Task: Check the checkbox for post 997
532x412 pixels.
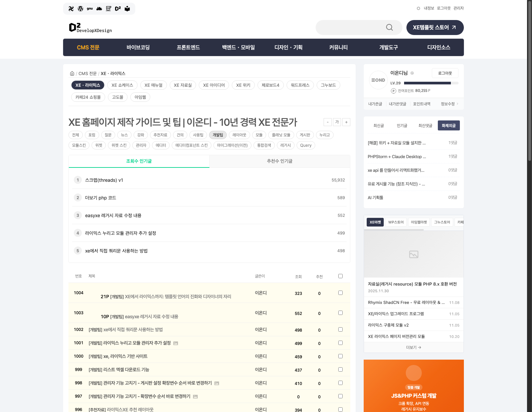Action: click(x=340, y=396)
